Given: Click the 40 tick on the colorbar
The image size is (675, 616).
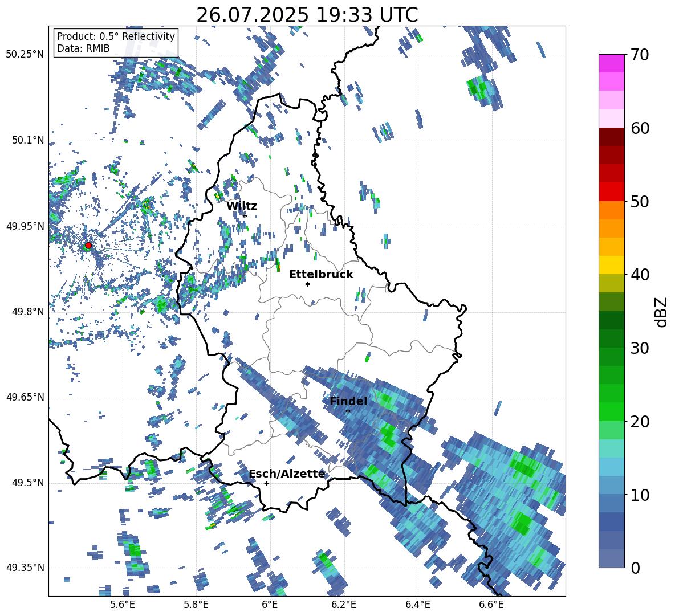Looking at the screenshot, I should coord(640,275).
